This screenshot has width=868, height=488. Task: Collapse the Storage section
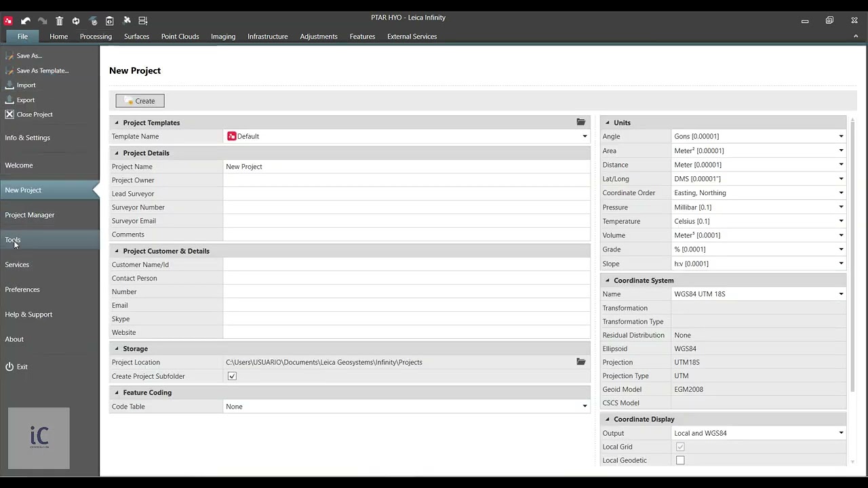tap(117, 349)
